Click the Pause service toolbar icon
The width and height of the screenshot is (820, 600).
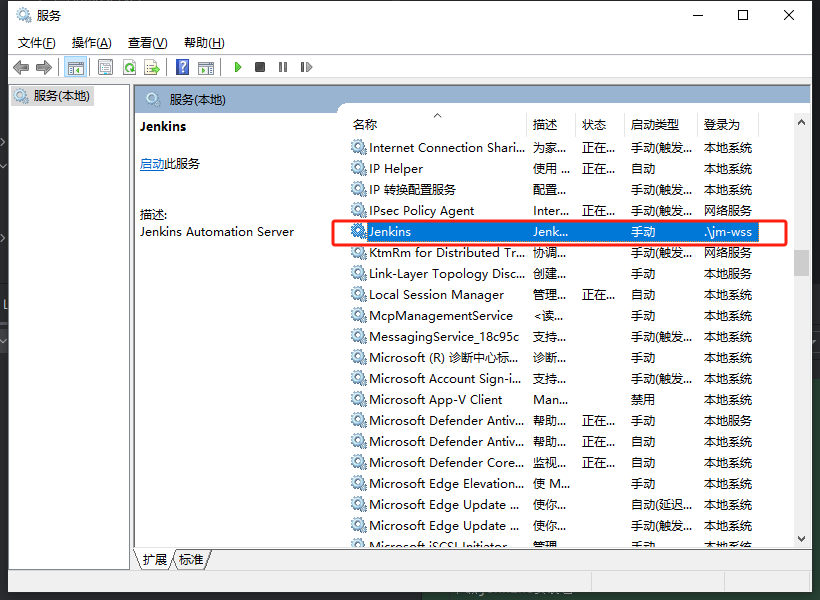(x=283, y=67)
